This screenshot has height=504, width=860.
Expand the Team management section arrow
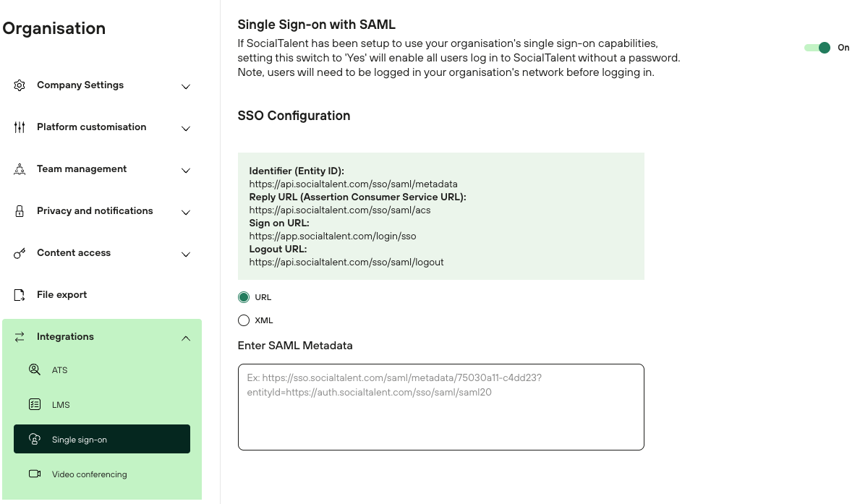[x=186, y=171]
